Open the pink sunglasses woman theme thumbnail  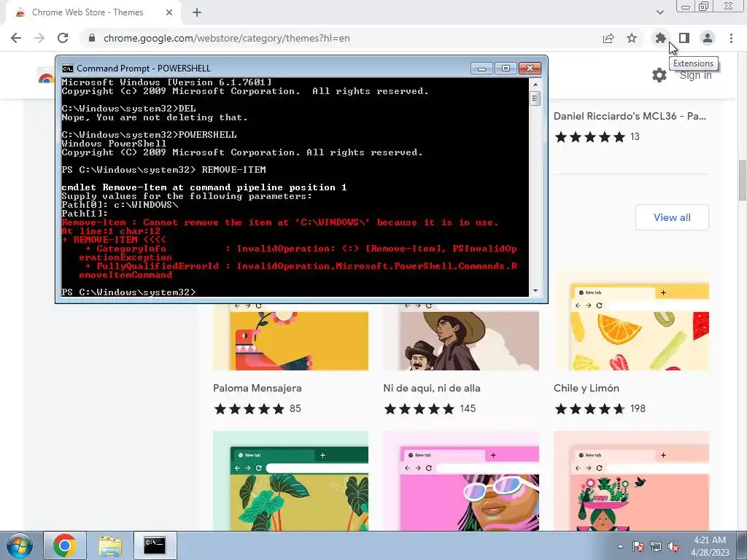(461, 481)
